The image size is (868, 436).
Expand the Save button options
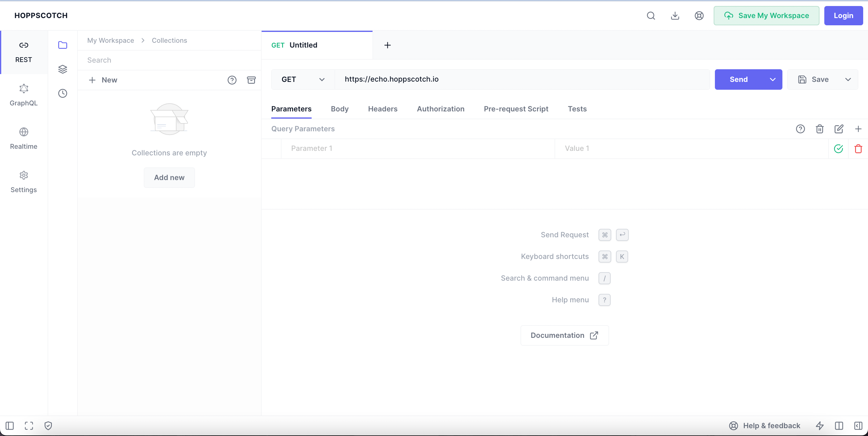(848, 79)
